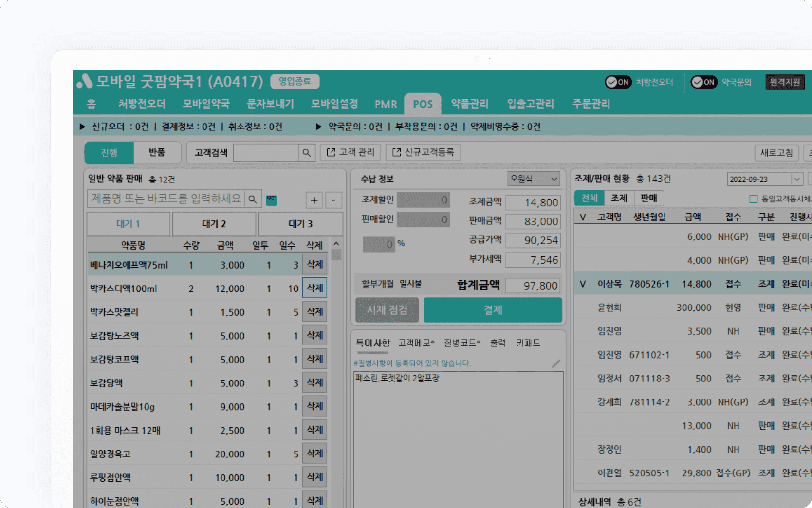This screenshot has width=812, height=508.
Task: Select the 대기 1 tab
Action: click(129, 224)
